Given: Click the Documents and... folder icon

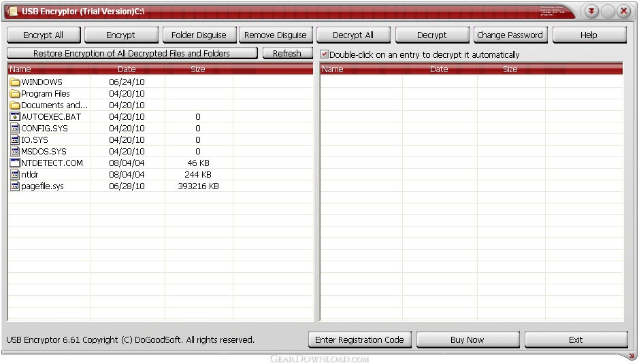Looking at the screenshot, I should (15, 105).
